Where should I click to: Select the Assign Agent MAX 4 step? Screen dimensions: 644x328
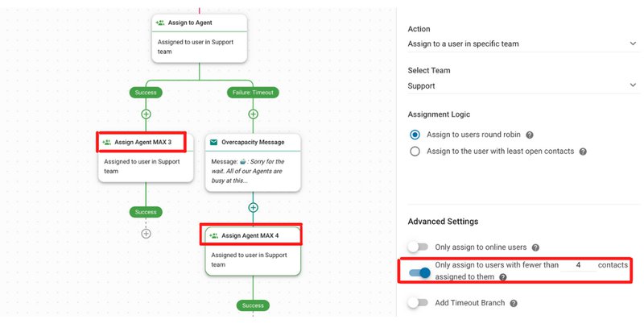253,251
